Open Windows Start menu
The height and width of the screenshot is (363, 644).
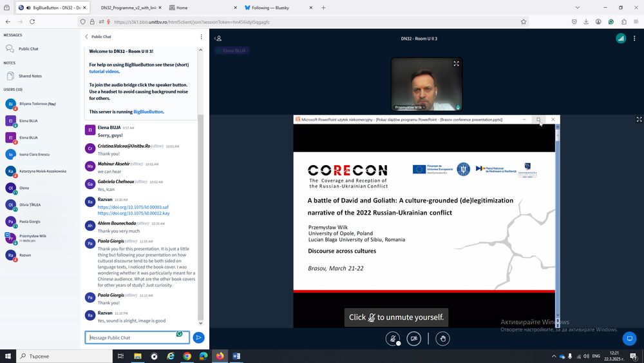coord(8,356)
